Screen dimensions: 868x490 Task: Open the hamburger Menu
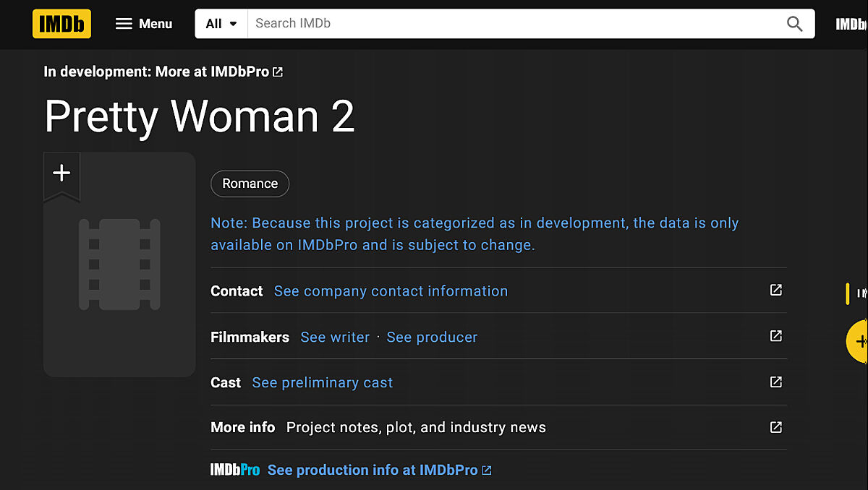[144, 24]
